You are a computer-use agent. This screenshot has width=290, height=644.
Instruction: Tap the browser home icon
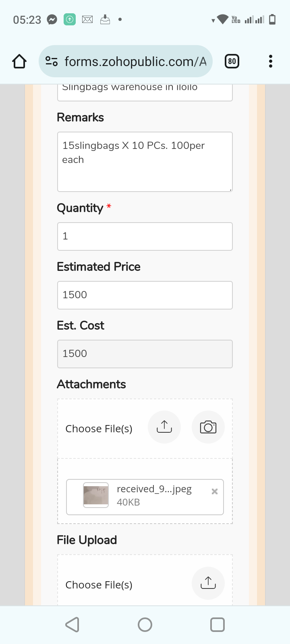point(19,62)
